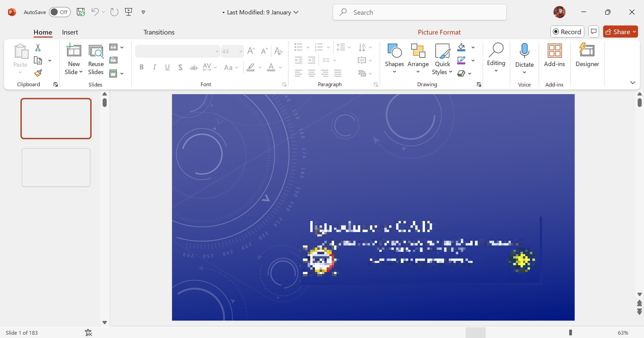Screen dimensions: 644x338
Task: Switch to the Home tab
Action: click(43, 32)
